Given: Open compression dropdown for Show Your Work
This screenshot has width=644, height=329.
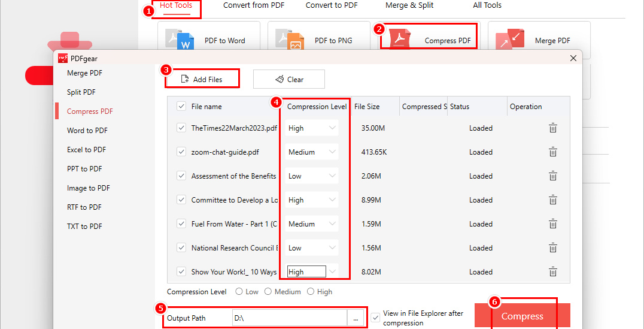Looking at the screenshot, I should 312,272.
